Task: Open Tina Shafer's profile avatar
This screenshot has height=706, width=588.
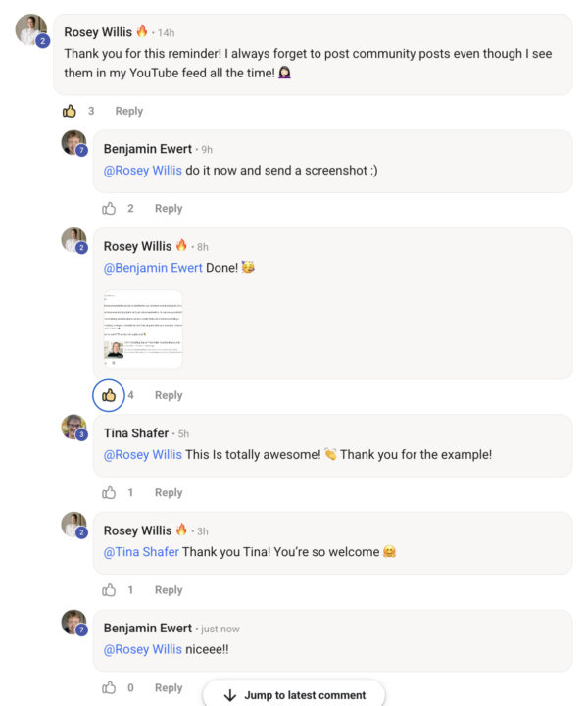Action: tap(73, 428)
